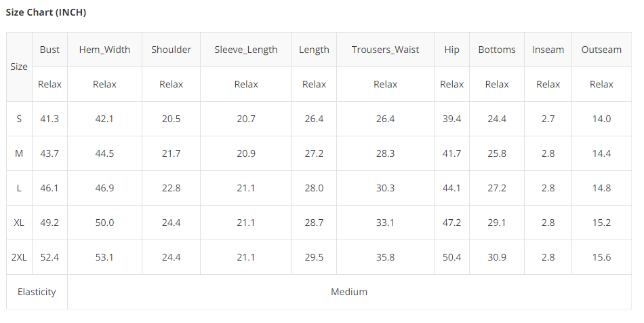Select the Shoulder column header

tap(171, 50)
